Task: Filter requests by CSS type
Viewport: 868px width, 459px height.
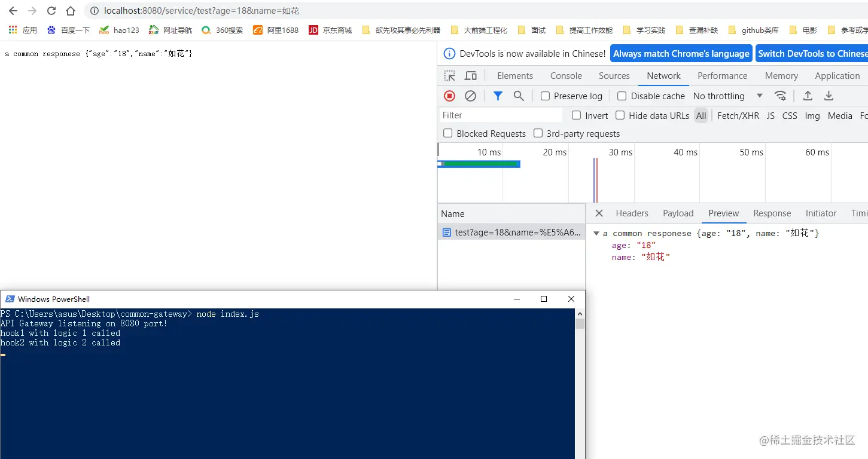Action: click(790, 116)
